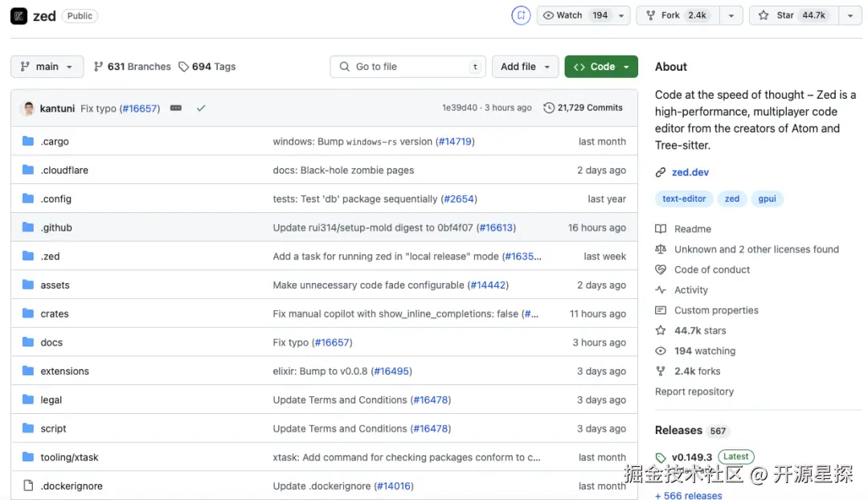Click the green commit status checkmark
Viewport: 868px width, 500px height.
[x=201, y=108]
